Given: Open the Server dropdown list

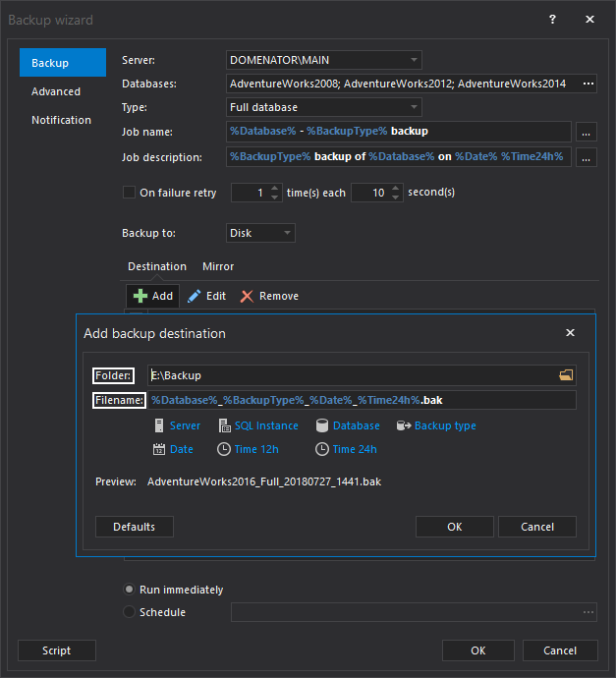Looking at the screenshot, I should [415, 60].
